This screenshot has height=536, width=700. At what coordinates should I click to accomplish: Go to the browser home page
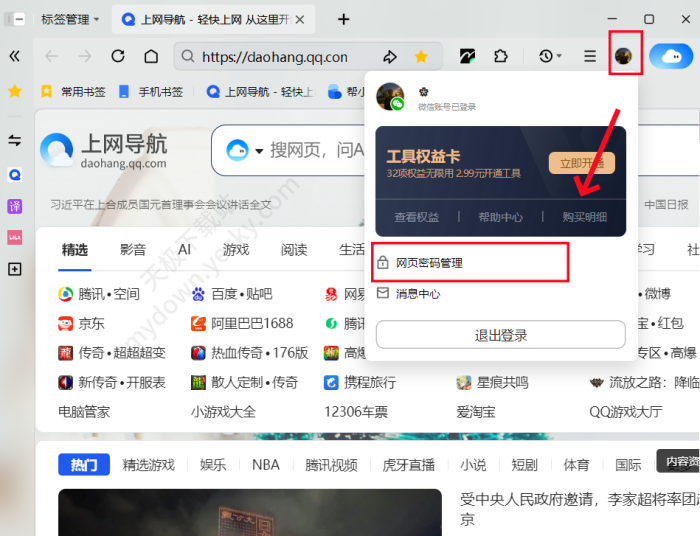coord(151,57)
